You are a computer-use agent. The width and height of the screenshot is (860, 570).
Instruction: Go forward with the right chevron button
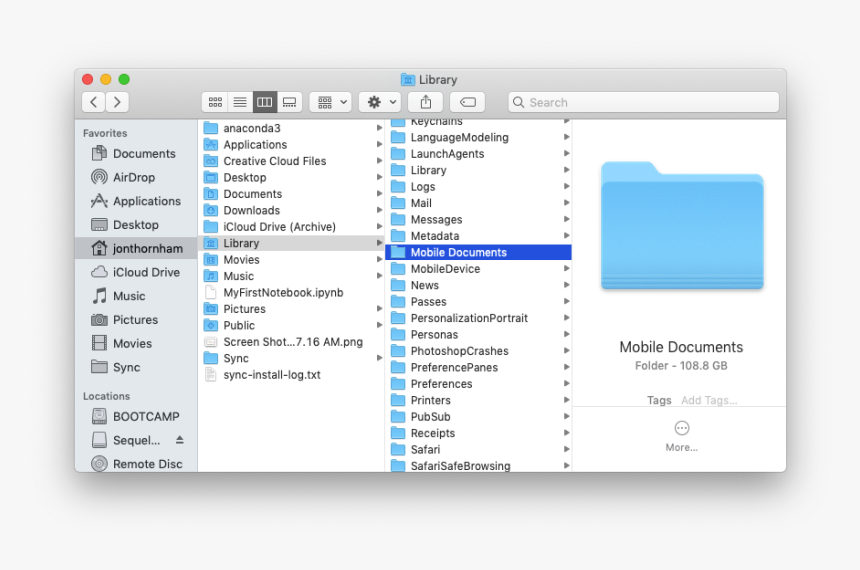117,102
